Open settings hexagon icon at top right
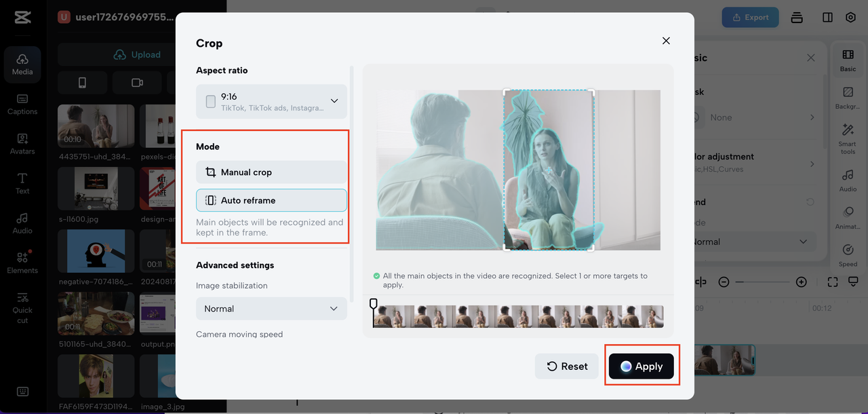868x414 pixels. pos(850,17)
